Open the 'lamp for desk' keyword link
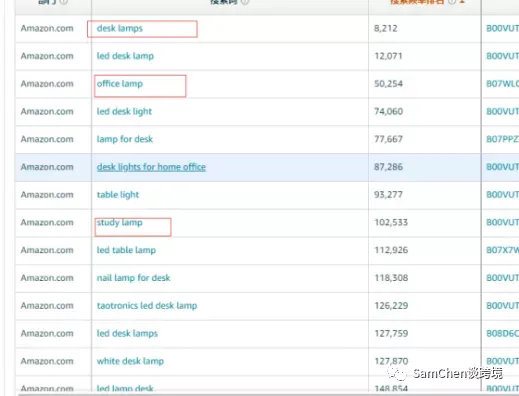The image size is (519, 396). pyautogui.click(x=125, y=139)
